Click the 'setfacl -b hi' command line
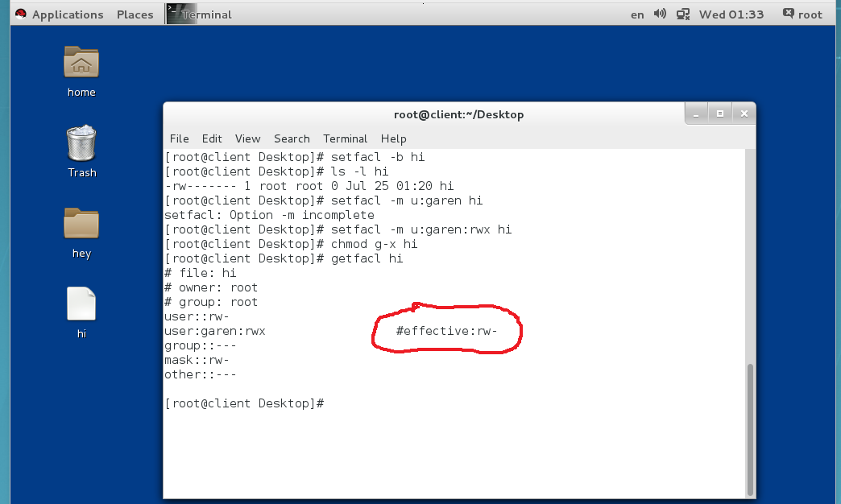 click(x=295, y=157)
